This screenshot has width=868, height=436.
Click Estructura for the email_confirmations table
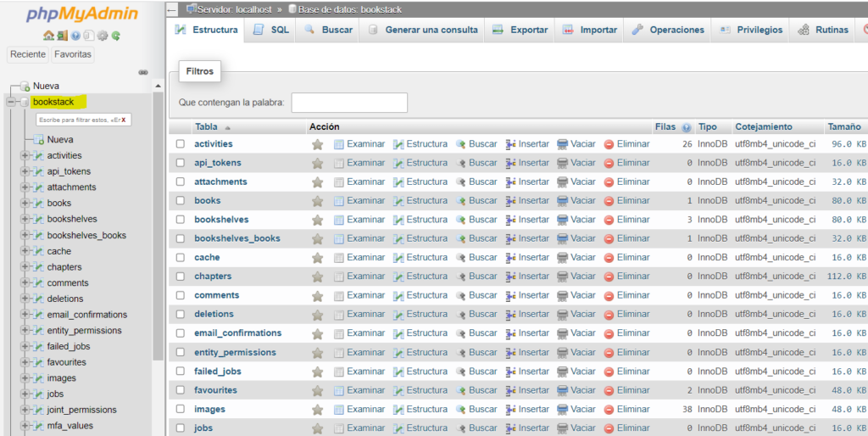tap(420, 333)
